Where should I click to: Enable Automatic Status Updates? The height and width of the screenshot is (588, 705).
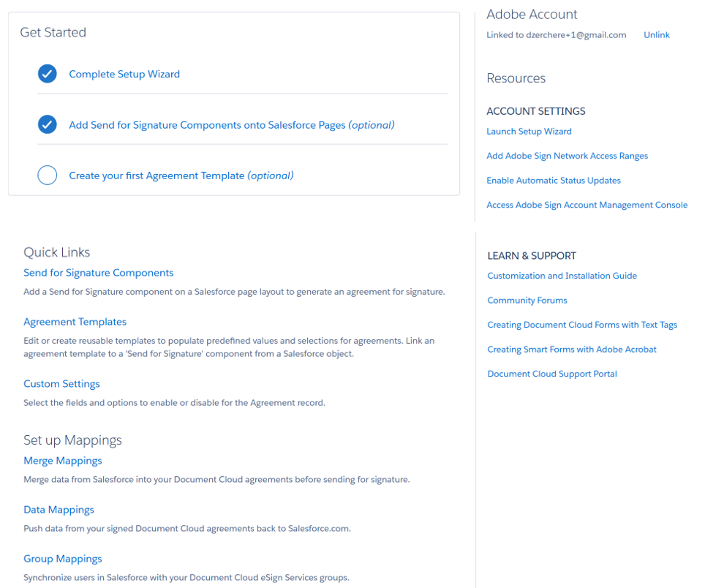pyautogui.click(x=554, y=180)
